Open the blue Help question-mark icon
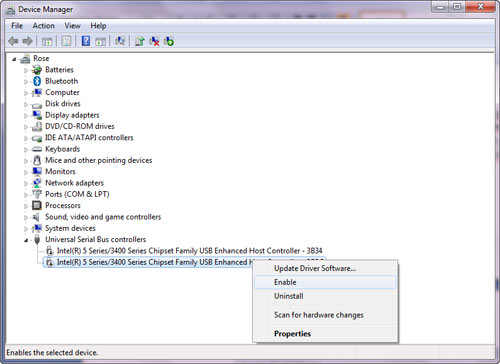 (x=86, y=41)
